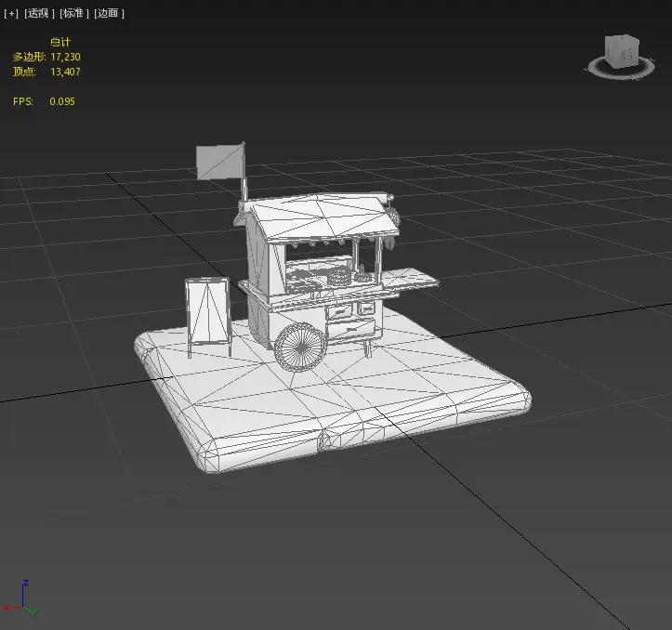Open the [边面] edged faces shading menu
Viewport: 672px width, 630px height.
coord(109,13)
